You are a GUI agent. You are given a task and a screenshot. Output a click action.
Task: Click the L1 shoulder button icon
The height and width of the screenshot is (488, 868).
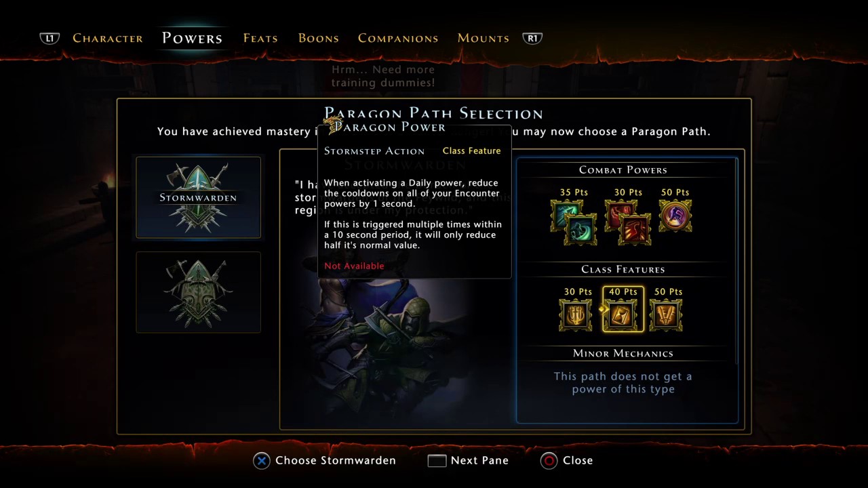(x=50, y=38)
